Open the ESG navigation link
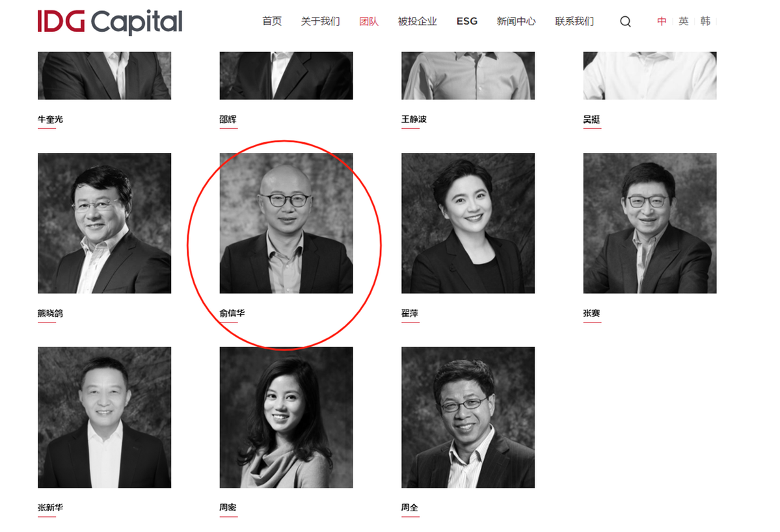780x532 pixels. pyautogui.click(x=466, y=21)
